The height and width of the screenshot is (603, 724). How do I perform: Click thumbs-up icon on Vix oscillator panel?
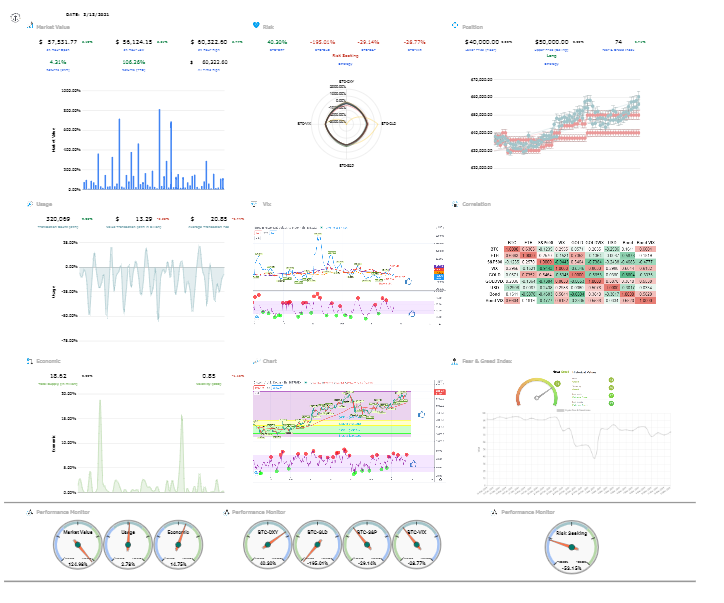[412, 314]
